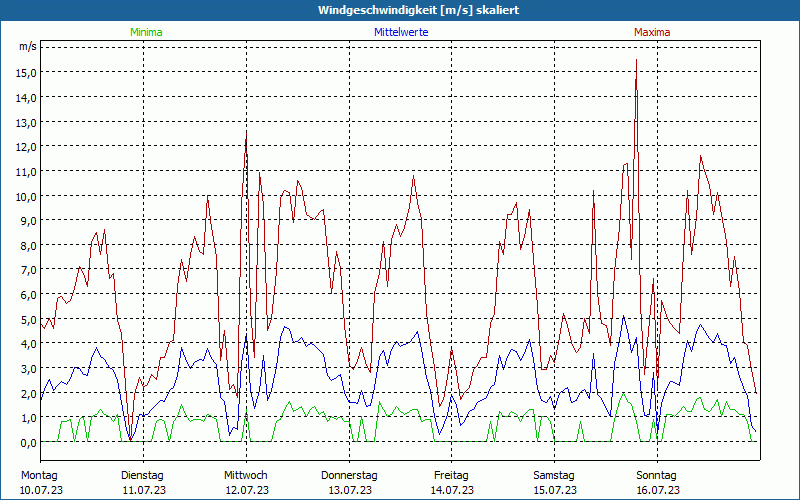Click the Samstag day label
Screen dimensions: 800x500
554,475
